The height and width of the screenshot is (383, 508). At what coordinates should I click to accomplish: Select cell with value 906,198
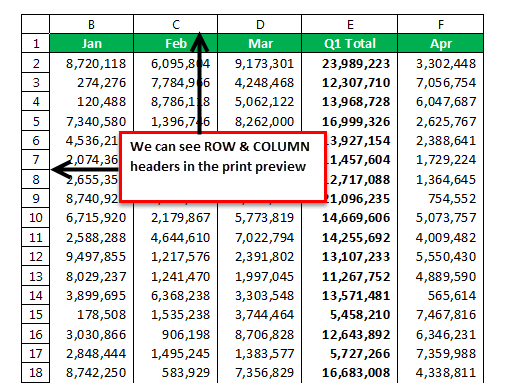click(x=175, y=334)
